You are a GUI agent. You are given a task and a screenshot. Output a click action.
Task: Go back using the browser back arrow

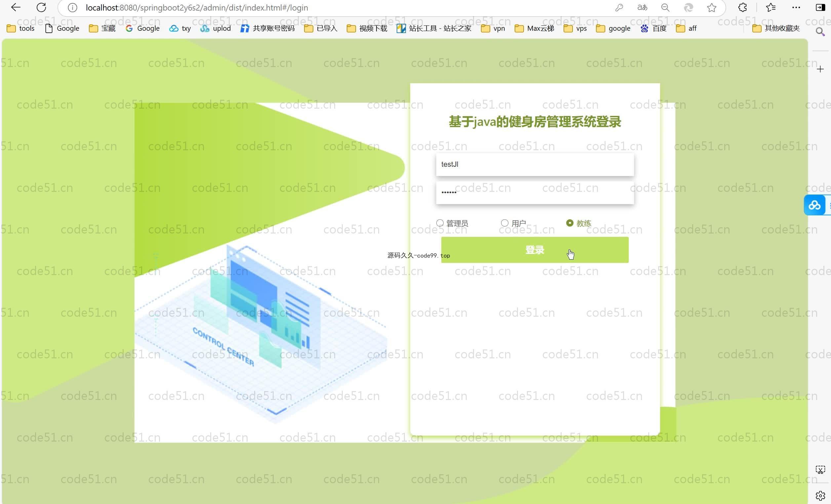coord(16,7)
